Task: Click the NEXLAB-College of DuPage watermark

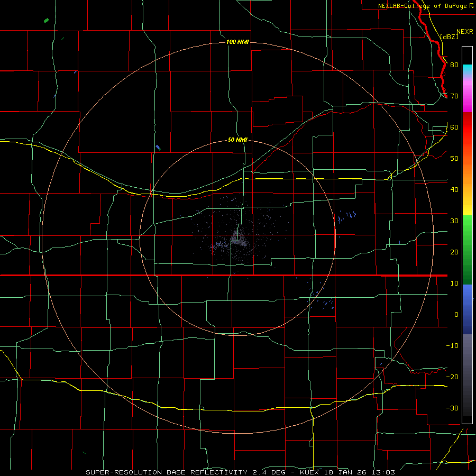Action: [x=425, y=6]
